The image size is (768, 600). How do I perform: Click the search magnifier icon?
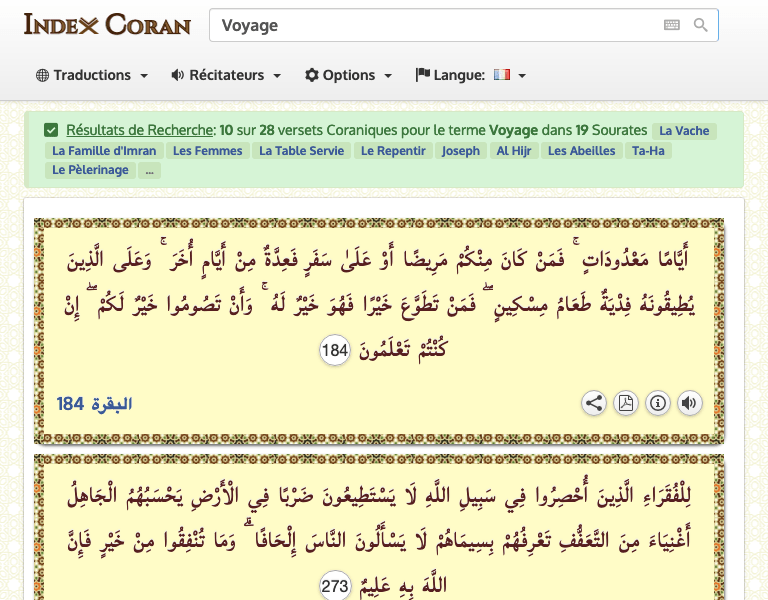701,25
